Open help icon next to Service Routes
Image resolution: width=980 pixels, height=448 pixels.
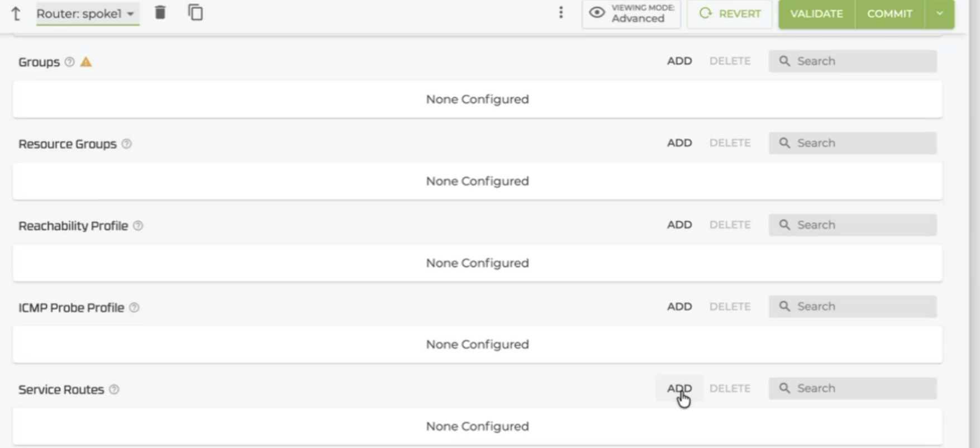point(114,389)
